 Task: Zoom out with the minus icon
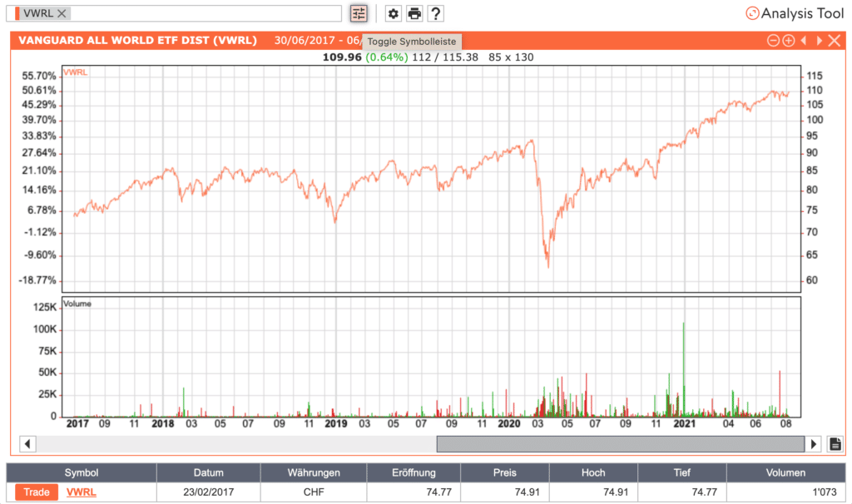[x=774, y=38]
